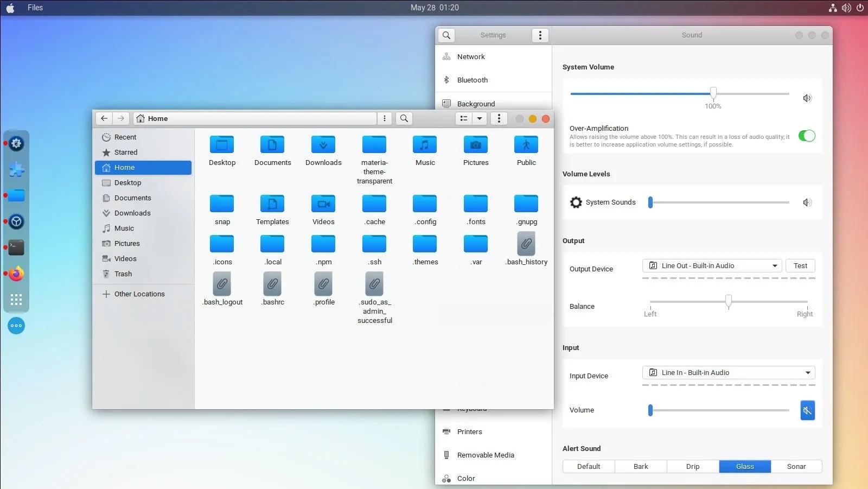Click the search icon in the Files toolbar
The image size is (868, 489).
coord(404,118)
